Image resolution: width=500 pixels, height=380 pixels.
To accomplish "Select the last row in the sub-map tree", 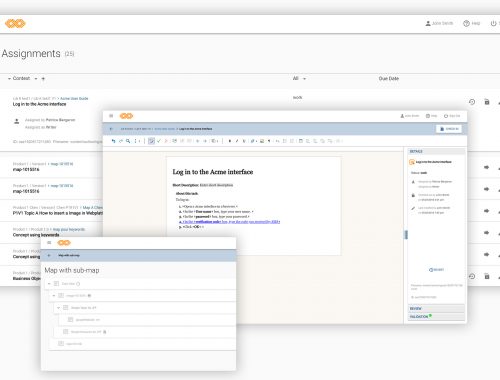I will point(142,344).
